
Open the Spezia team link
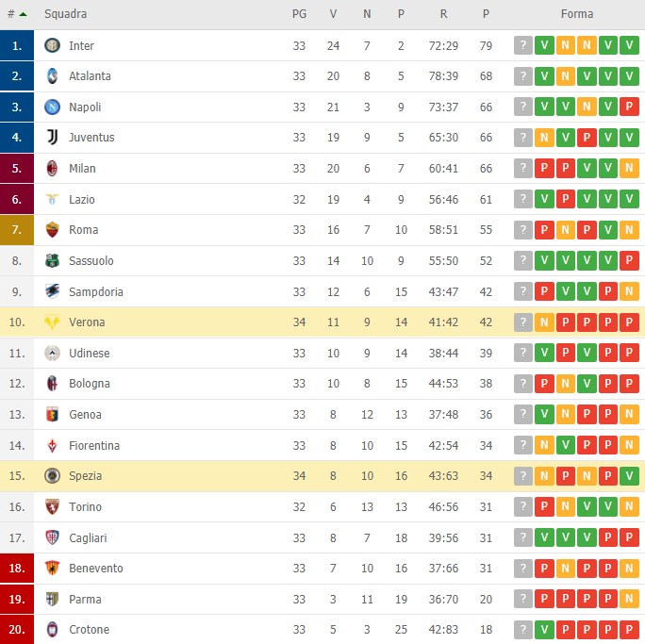(x=85, y=476)
